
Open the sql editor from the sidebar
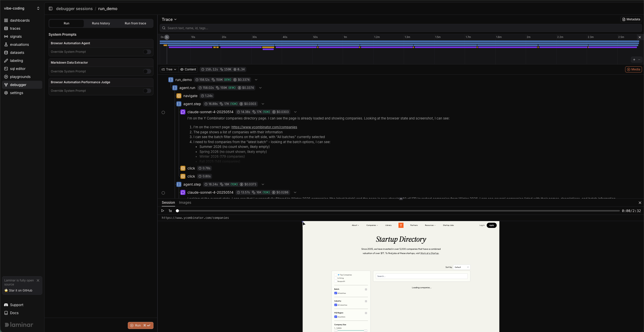[18, 69]
